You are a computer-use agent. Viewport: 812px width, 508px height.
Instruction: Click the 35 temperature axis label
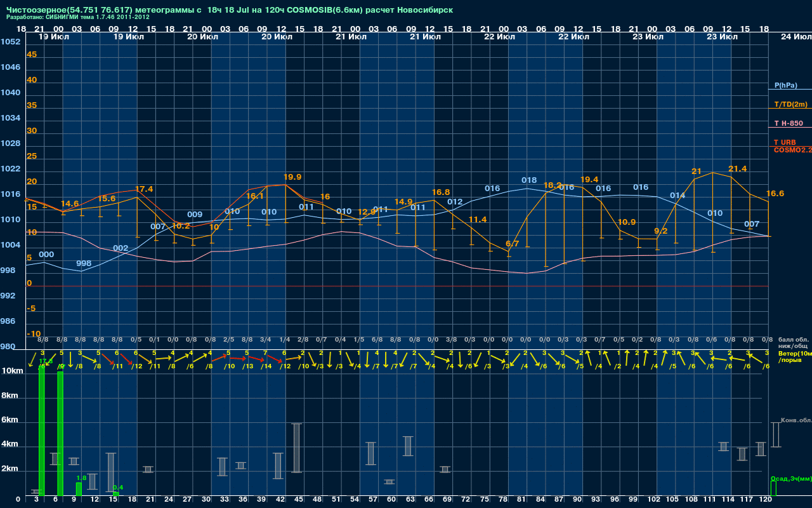[32, 105]
